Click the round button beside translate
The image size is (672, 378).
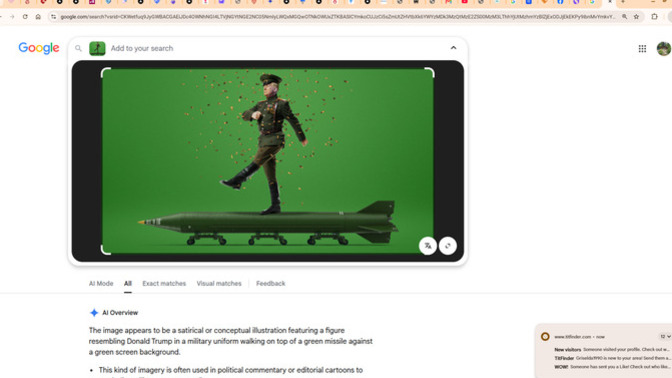coord(447,246)
